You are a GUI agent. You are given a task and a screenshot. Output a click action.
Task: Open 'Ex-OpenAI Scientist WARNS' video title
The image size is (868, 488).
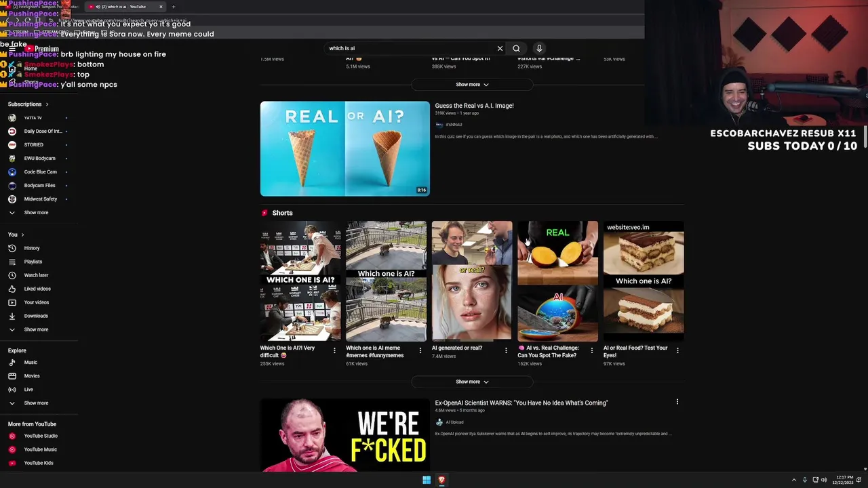pyautogui.click(x=521, y=403)
